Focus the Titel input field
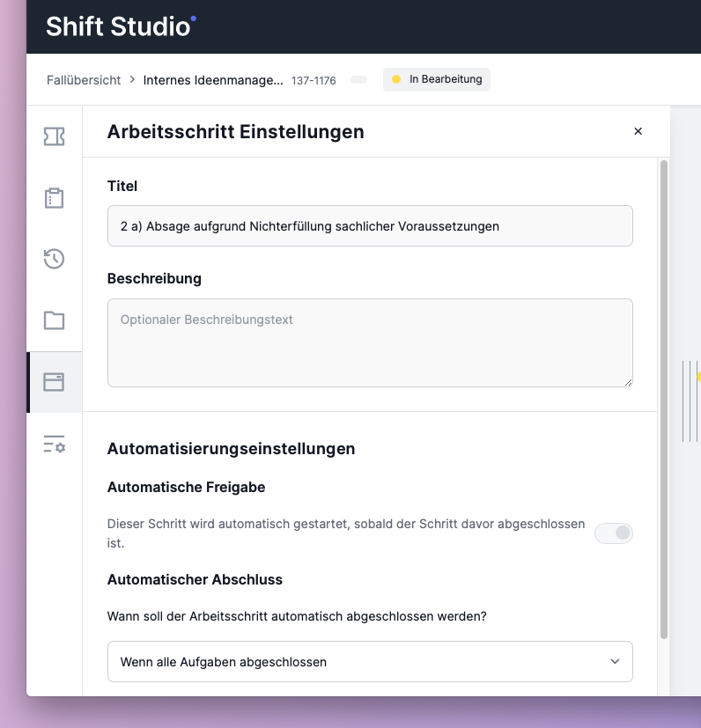 click(370, 226)
